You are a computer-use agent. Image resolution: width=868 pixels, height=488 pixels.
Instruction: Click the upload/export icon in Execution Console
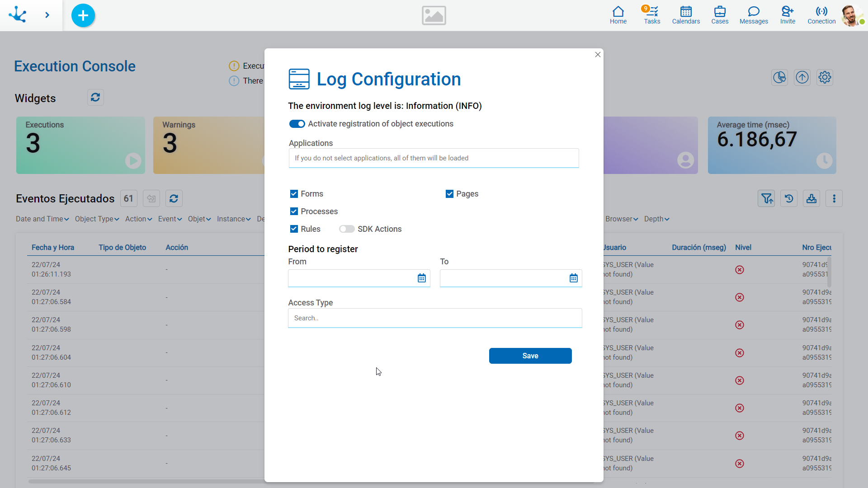[x=802, y=77]
